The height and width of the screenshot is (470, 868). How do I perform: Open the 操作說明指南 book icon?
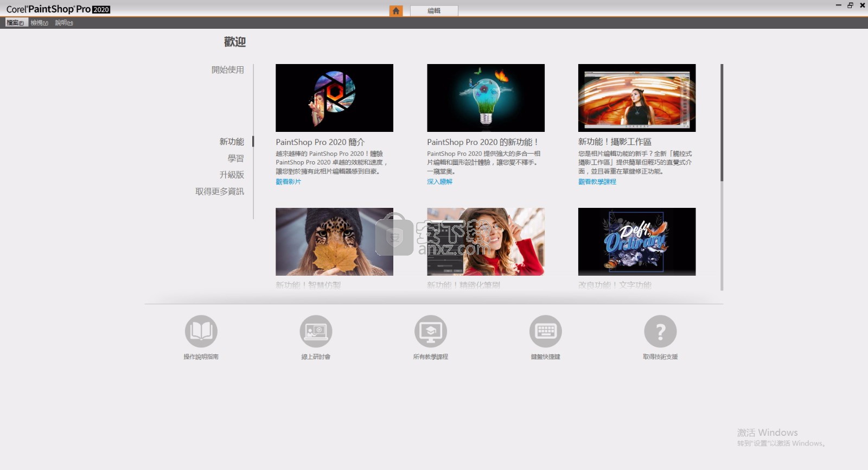pos(201,331)
